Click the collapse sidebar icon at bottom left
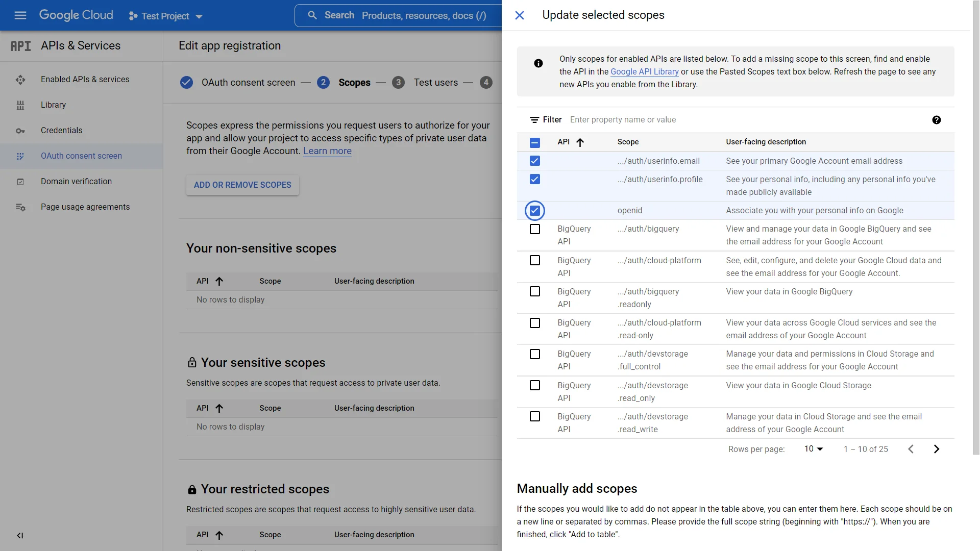 click(19, 536)
